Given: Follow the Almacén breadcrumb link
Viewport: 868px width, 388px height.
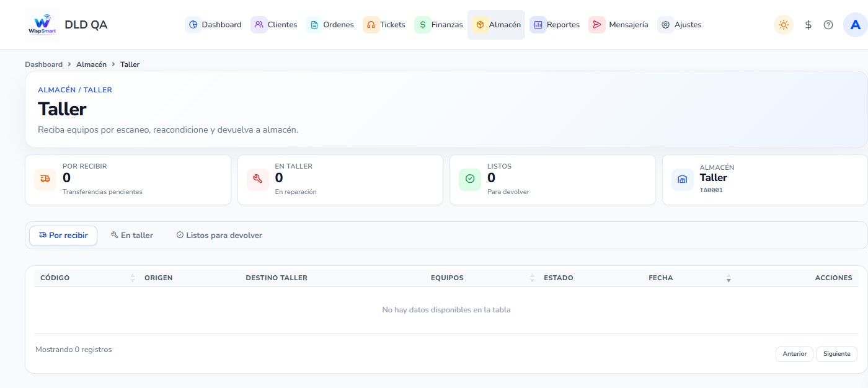Looking at the screenshot, I should tap(91, 64).
